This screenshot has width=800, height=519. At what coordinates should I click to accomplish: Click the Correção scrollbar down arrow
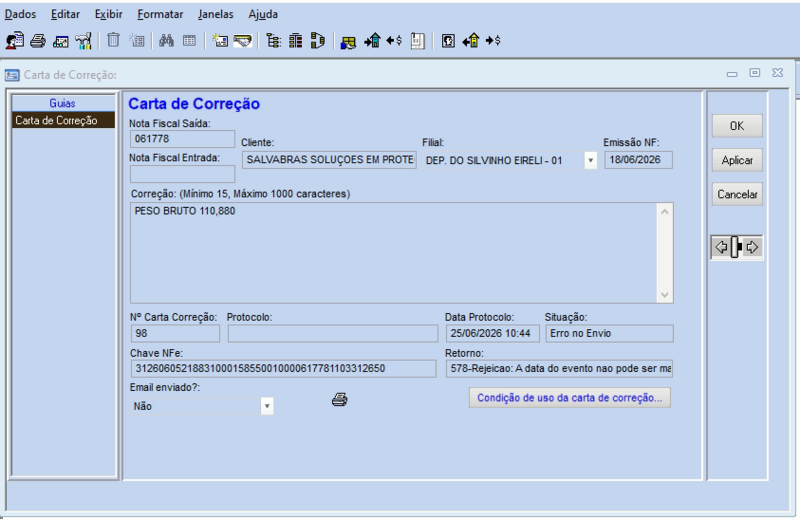[x=664, y=294]
